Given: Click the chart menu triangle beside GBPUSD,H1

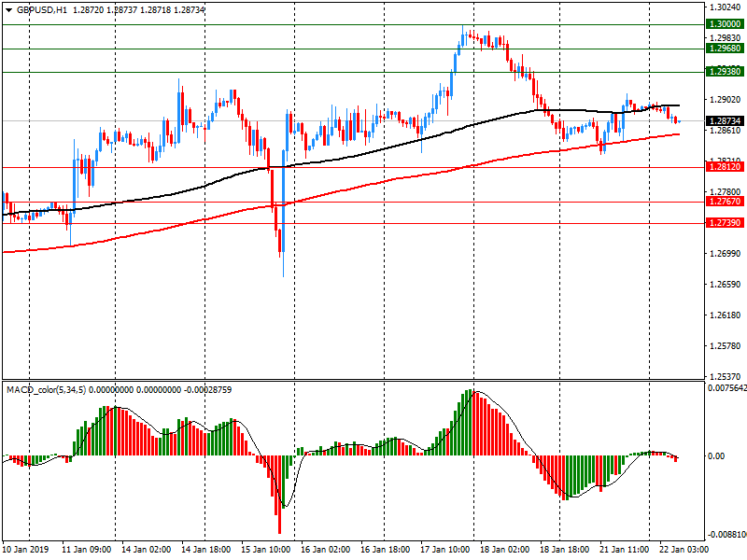Looking at the screenshot, I should click(8, 10).
